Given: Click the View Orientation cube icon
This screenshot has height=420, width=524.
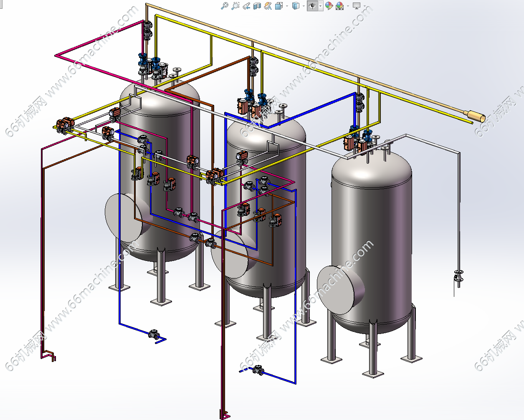Looking at the screenshot, I should [x=278, y=6].
